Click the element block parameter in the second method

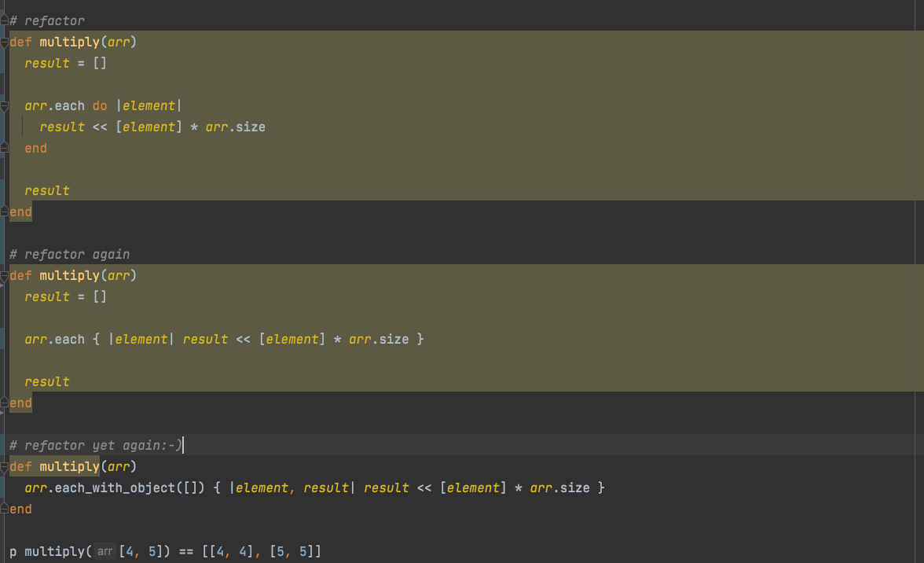point(141,339)
